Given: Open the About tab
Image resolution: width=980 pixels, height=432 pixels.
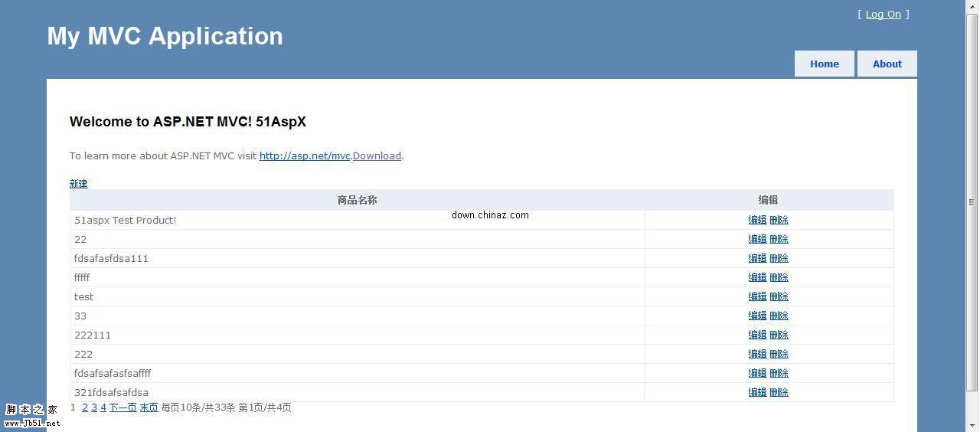Looking at the screenshot, I should point(887,64).
